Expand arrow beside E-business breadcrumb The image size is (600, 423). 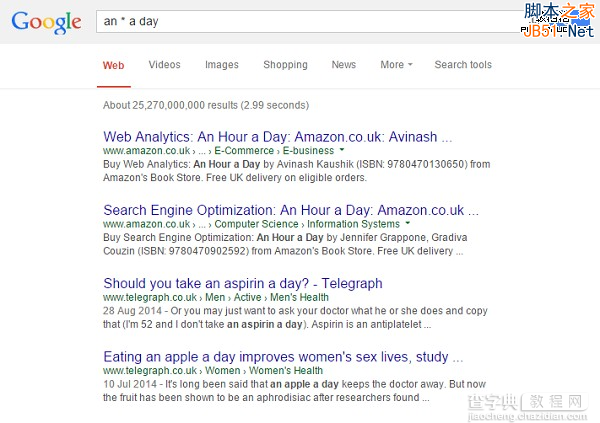[342, 150]
